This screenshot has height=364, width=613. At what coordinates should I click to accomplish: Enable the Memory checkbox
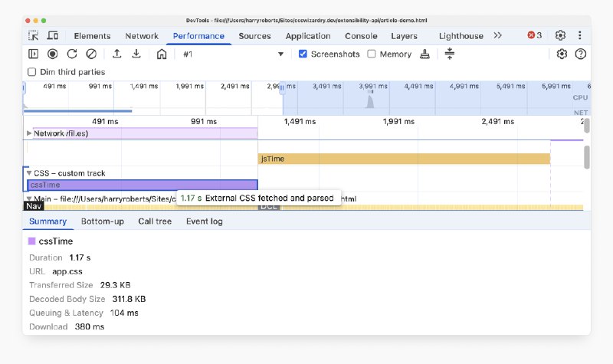[x=372, y=54]
